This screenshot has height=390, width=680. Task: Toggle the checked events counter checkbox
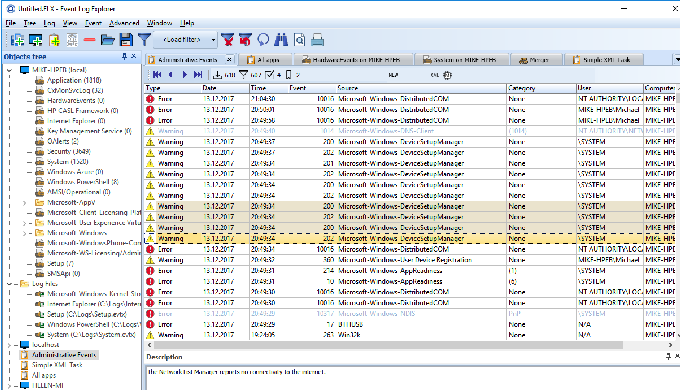(269, 75)
